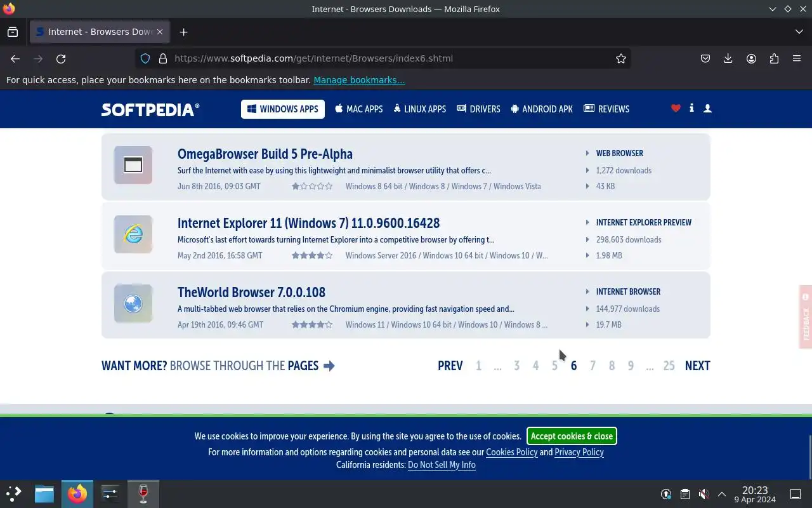Go to PREV page in pagination
This screenshot has height=508, width=812.
(x=450, y=366)
